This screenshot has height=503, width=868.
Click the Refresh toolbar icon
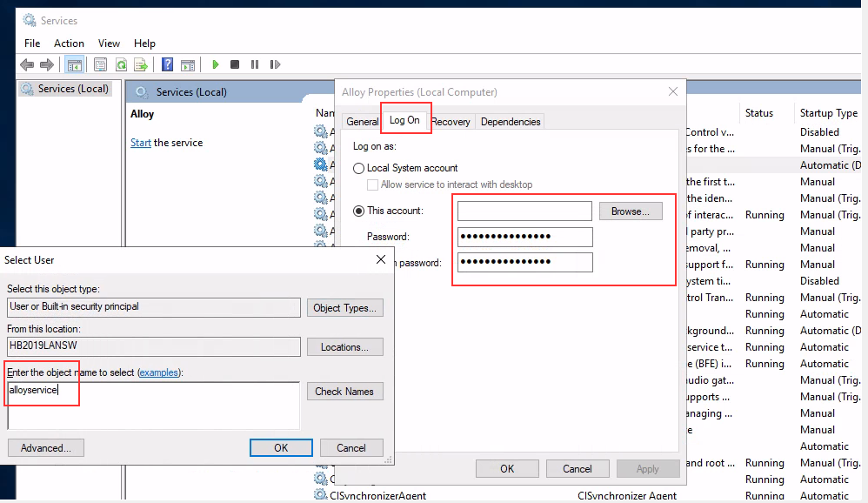(121, 64)
